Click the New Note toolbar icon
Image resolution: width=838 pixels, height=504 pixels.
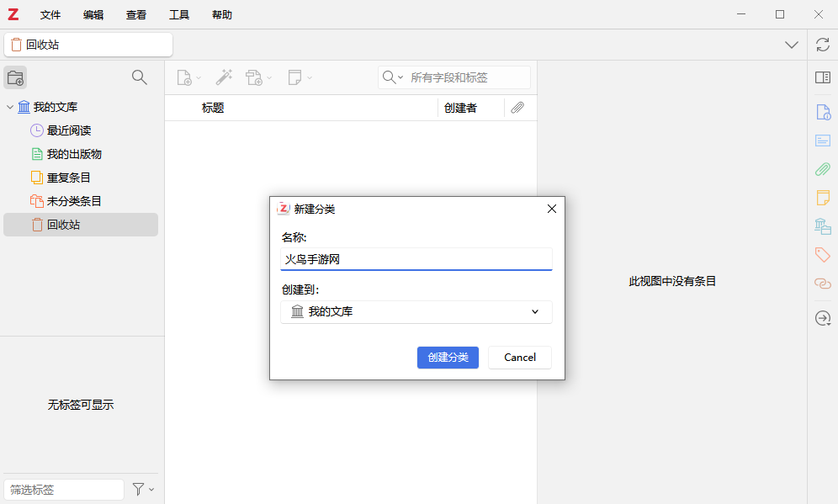294,77
